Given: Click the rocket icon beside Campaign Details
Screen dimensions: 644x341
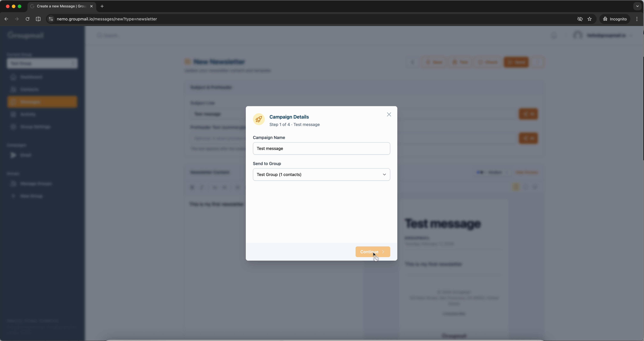Looking at the screenshot, I should click(x=258, y=119).
